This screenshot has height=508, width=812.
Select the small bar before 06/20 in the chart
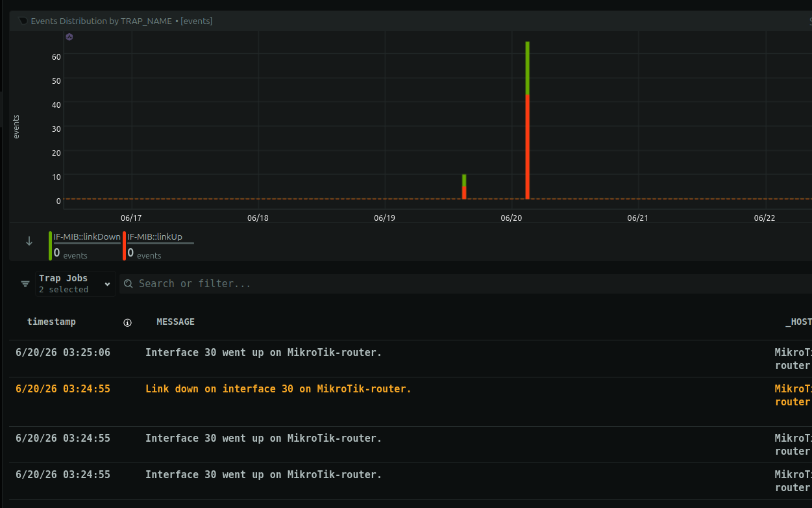tap(464, 186)
